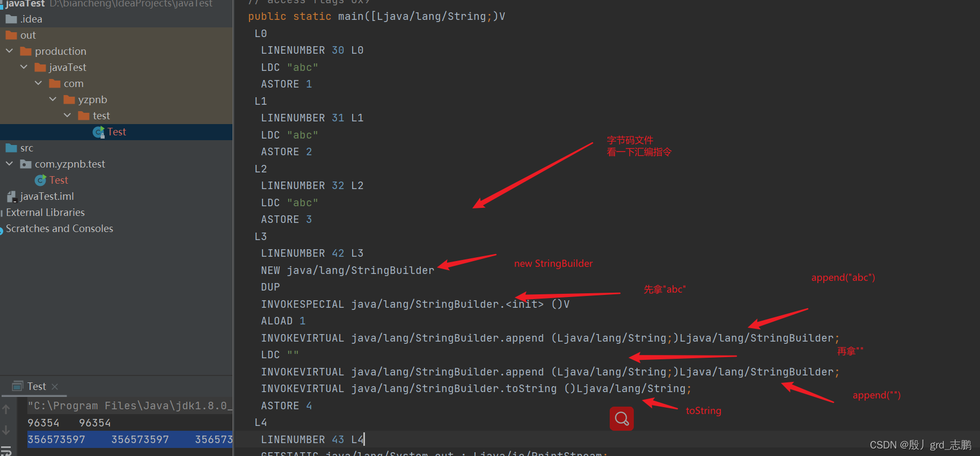This screenshot has height=456, width=980.
Task: Click the Down the Stack Trace arrow
Action: 6,430
